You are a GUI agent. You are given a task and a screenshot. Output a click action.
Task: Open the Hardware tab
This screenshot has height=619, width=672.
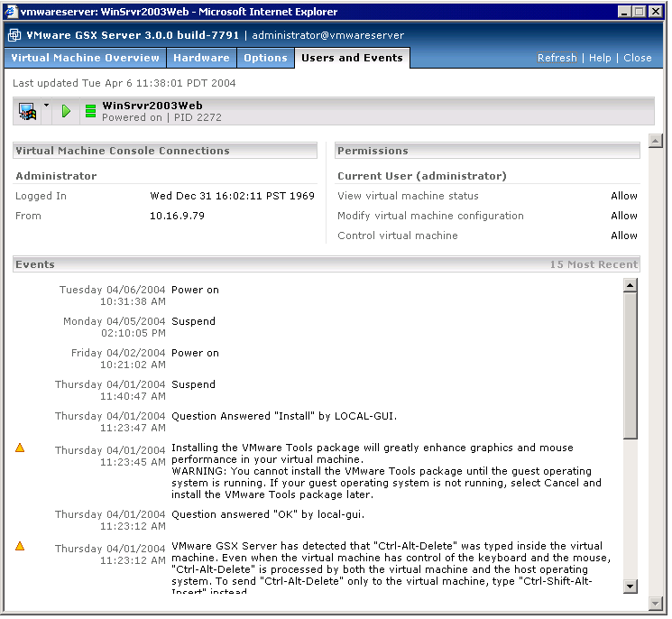(201, 58)
